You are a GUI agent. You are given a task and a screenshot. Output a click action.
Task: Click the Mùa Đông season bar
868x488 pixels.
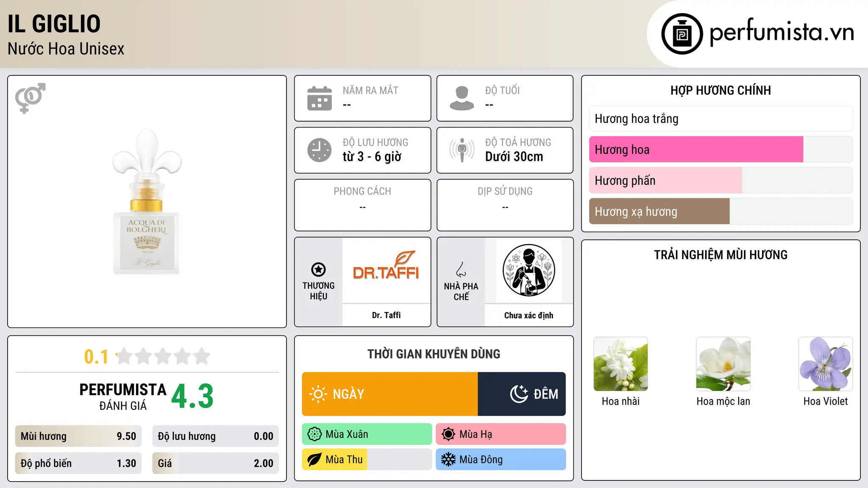[501, 460]
